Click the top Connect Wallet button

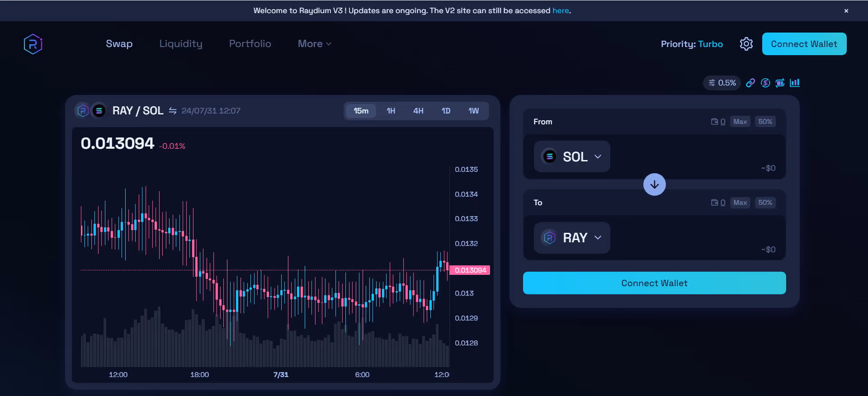(x=804, y=44)
